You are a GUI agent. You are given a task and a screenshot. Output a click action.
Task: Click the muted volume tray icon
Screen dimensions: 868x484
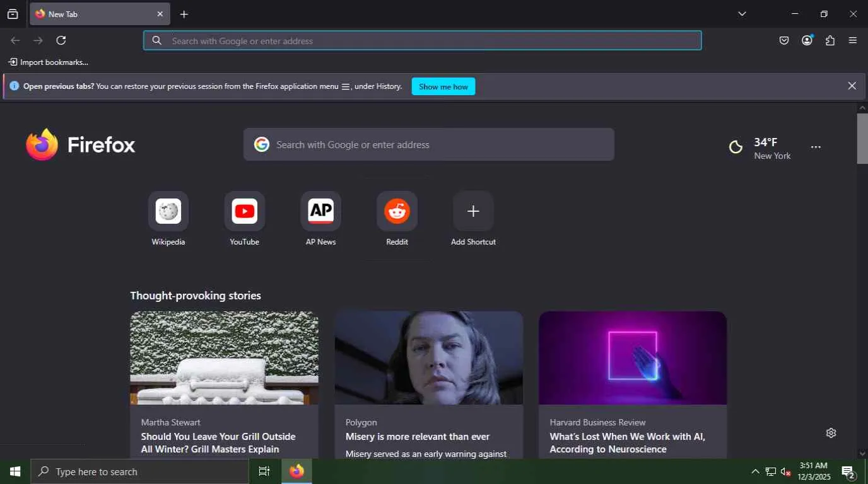785,471
